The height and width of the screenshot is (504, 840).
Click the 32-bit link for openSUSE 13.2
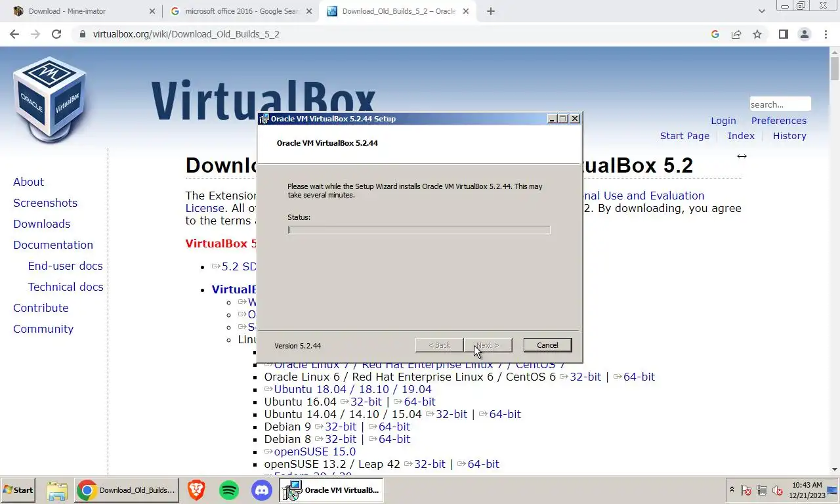coord(425,464)
